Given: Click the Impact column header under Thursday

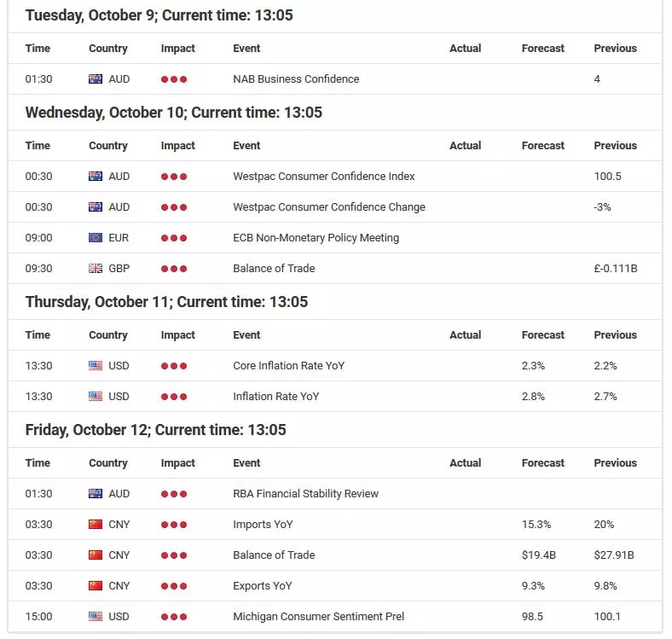Looking at the screenshot, I should [x=177, y=335].
